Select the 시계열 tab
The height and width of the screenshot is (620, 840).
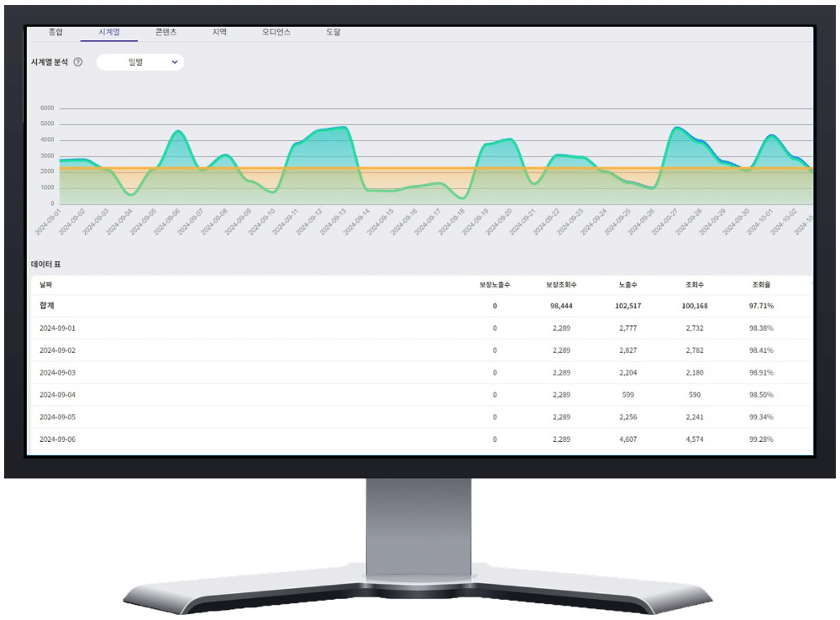pyautogui.click(x=109, y=32)
